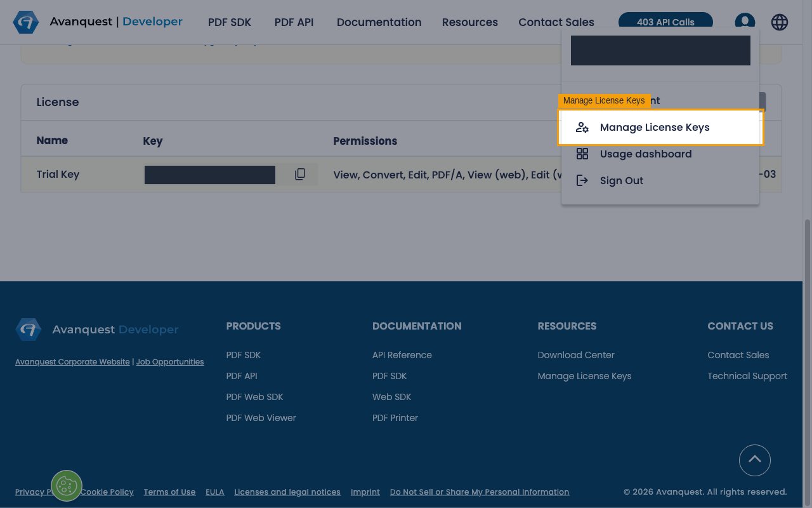Image resolution: width=812 pixels, height=508 pixels.
Task: Click the redacted license key field
Action: [210, 175]
